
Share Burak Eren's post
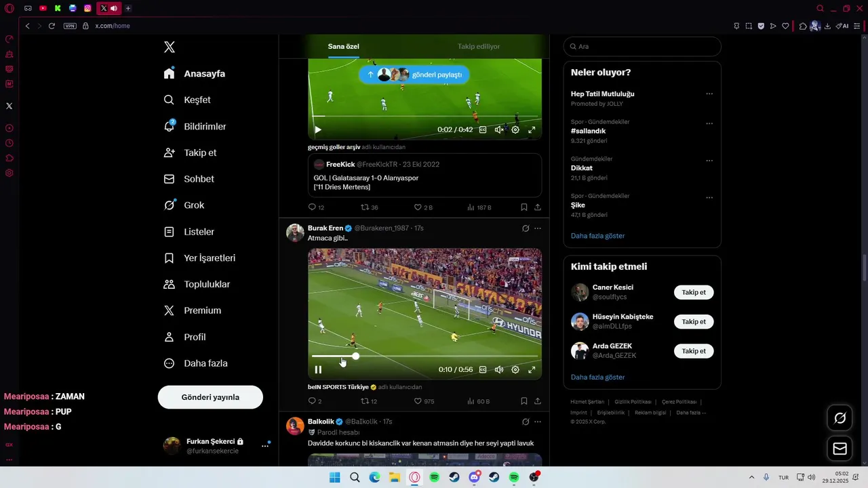coord(538,401)
